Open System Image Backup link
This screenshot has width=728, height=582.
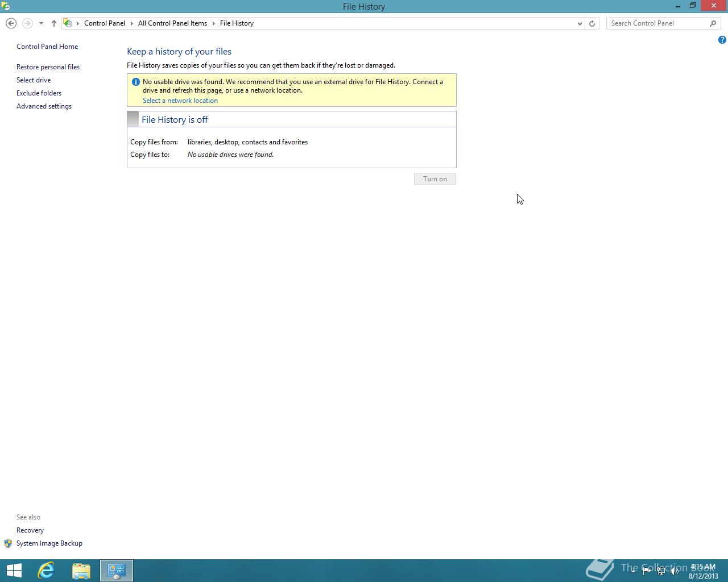(49, 543)
